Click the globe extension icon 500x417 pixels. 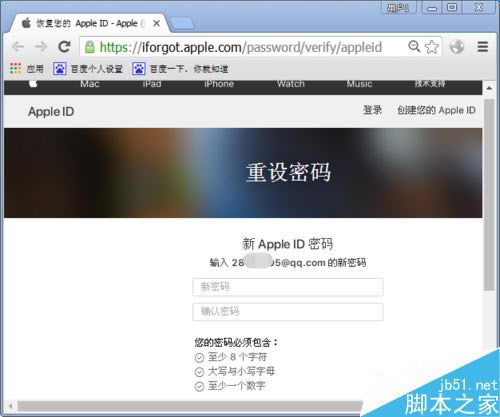click(x=457, y=47)
